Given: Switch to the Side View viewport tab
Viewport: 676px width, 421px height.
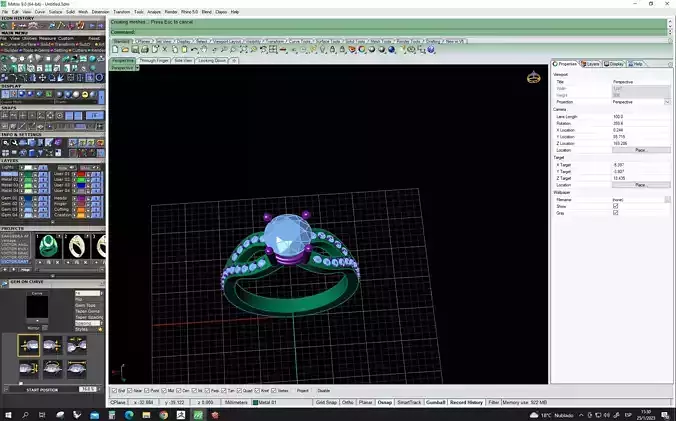Looking at the screenshot, I should click(x=183, y=60).
